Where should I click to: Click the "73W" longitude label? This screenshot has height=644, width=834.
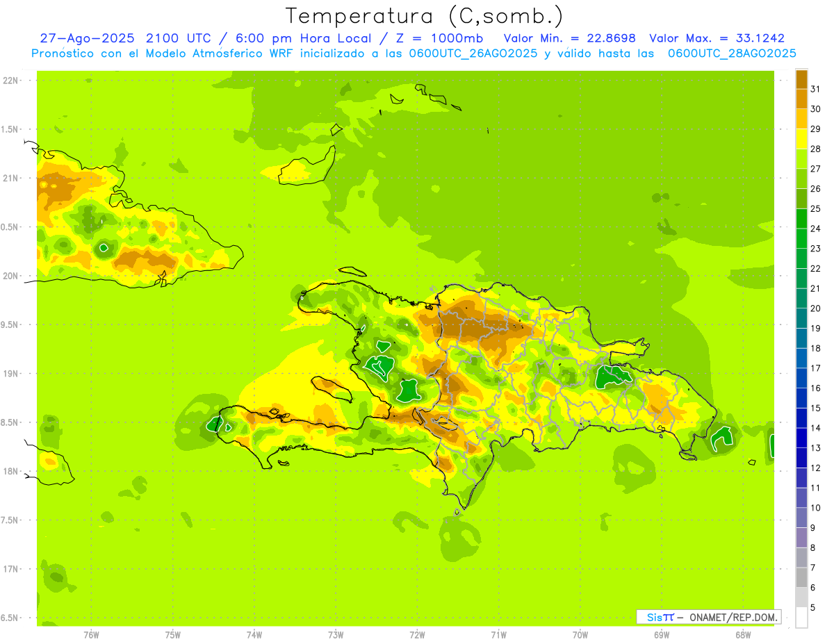tap(336, 635)
